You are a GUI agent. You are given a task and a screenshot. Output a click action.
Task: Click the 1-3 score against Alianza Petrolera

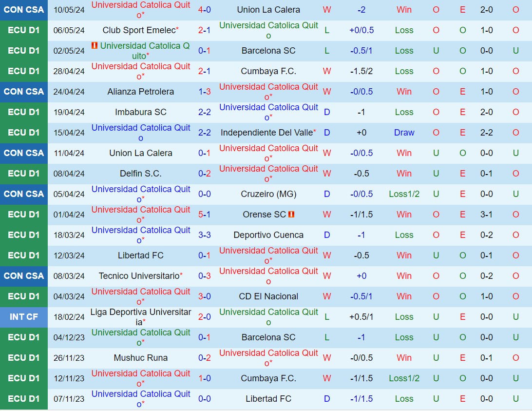click(204, 92)
